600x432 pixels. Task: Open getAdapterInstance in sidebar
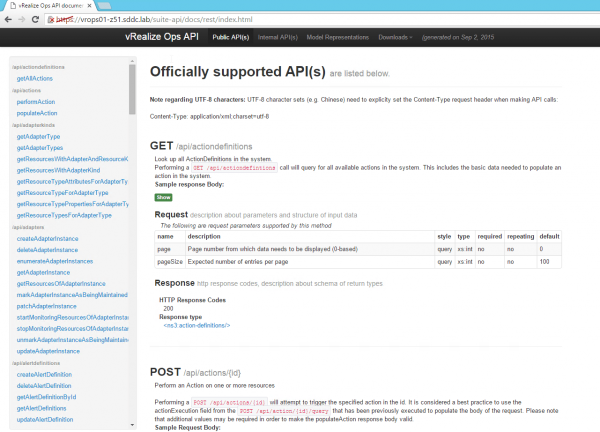[x=43, y=272]
